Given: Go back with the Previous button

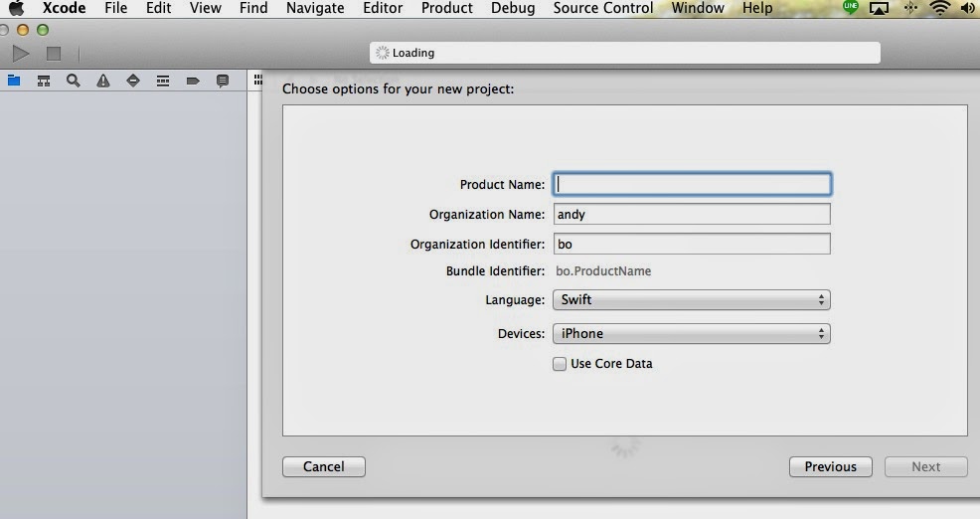Looking at the screenshot, I should (x=830, y=466).
